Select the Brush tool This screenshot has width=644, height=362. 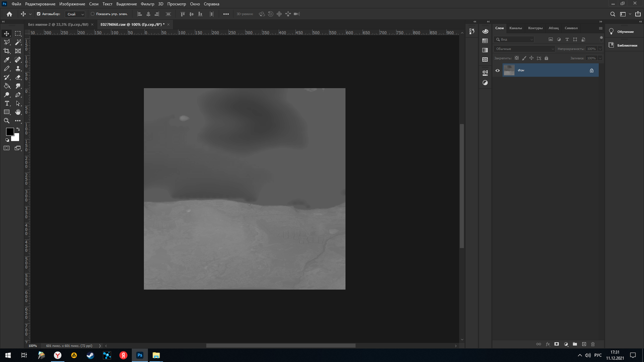tap(7, 68)
